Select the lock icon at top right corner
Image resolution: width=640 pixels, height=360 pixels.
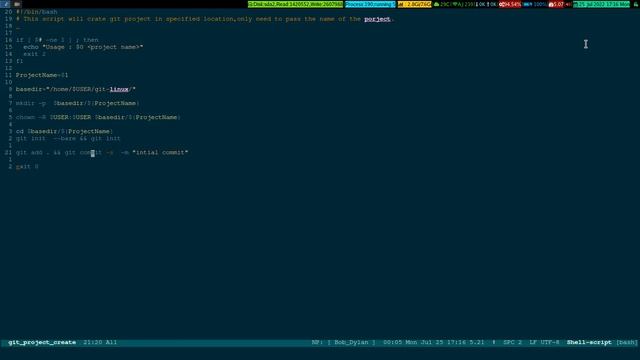(635, 4)
